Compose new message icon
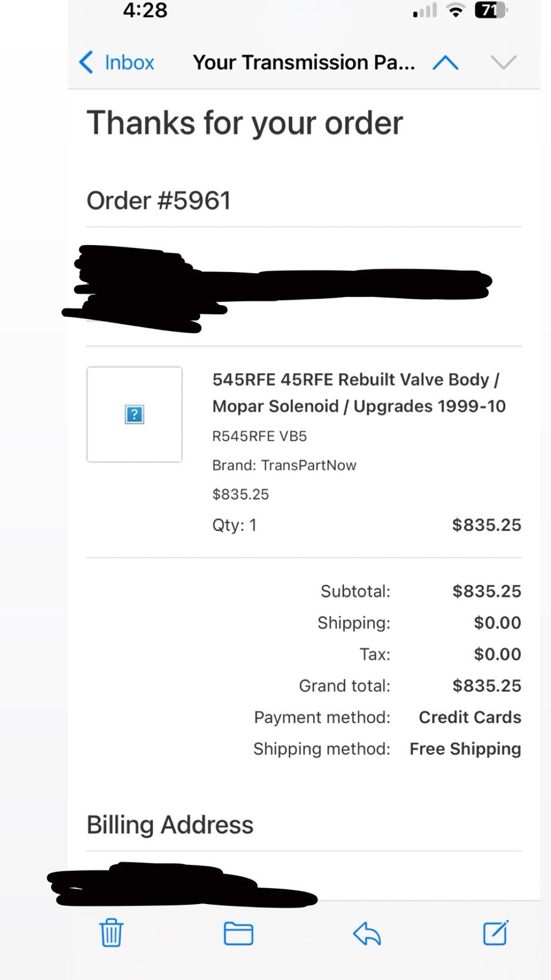The height and width of the screenshot is (980, 551). tap(495, 933)
